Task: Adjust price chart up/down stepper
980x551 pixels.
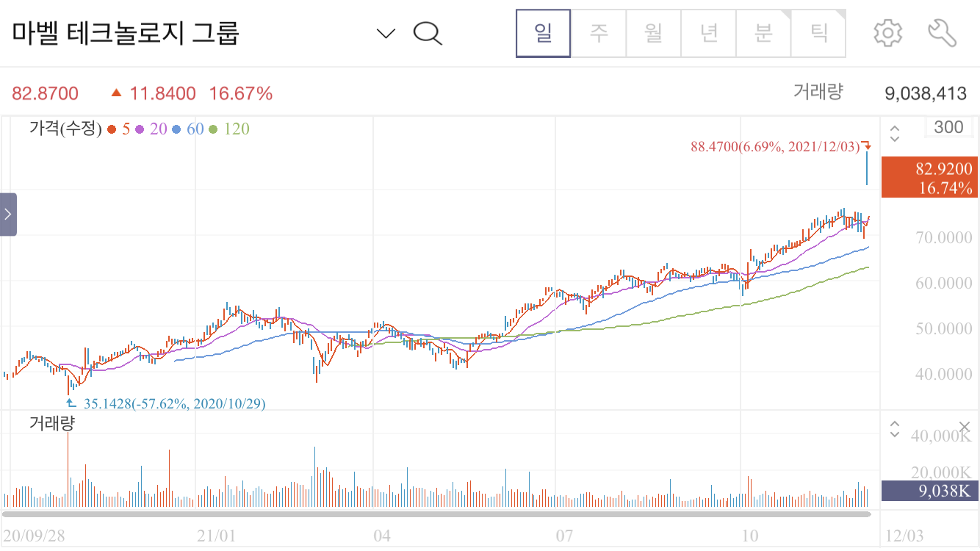Action: click(895, 134)
